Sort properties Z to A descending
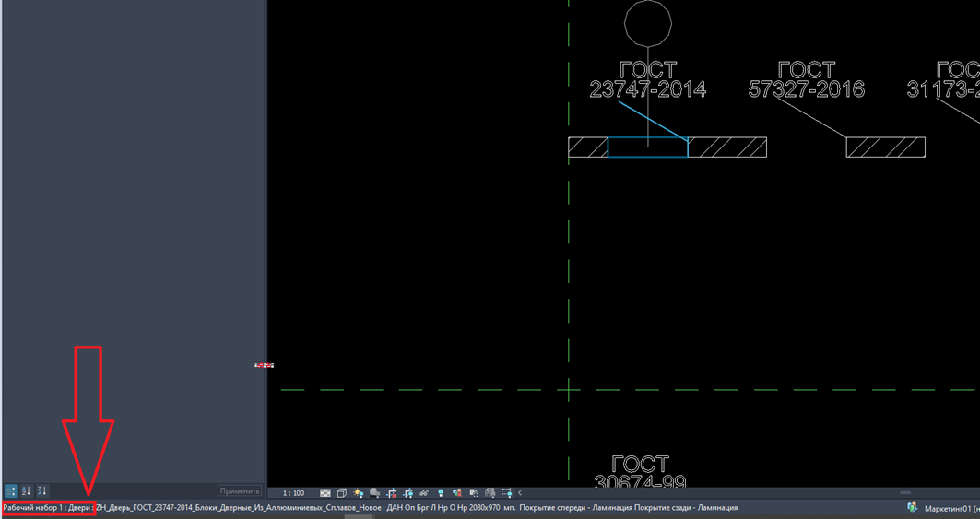The height and width of the screenshot is (519, 980). pyautogui.click(x=41, y=491)
